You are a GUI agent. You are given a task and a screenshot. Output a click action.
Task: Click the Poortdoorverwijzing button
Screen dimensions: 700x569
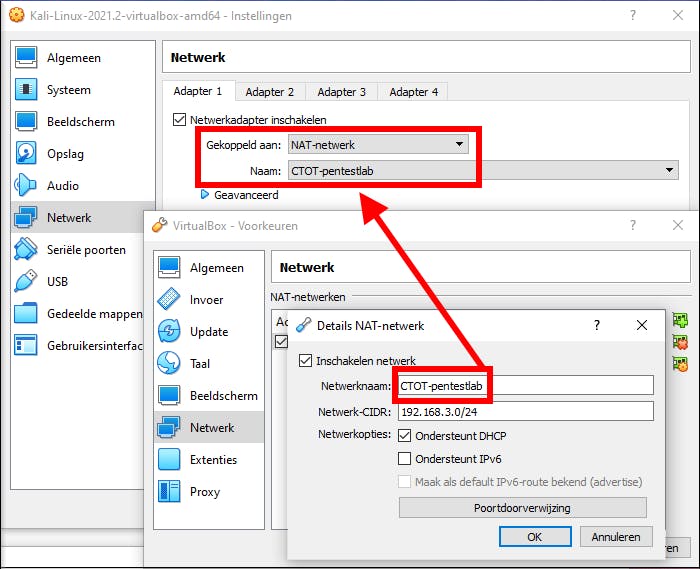522,508
